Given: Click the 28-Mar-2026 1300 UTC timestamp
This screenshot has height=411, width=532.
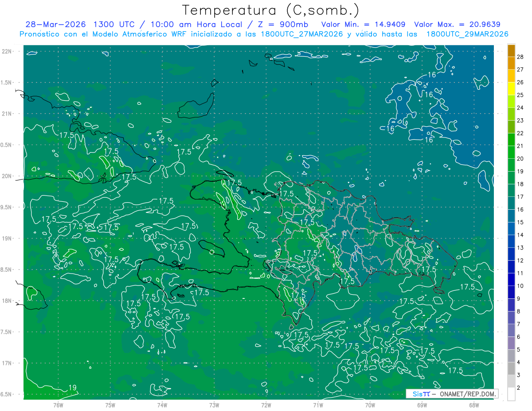Looking at the screenshot, I should [80, 24].
